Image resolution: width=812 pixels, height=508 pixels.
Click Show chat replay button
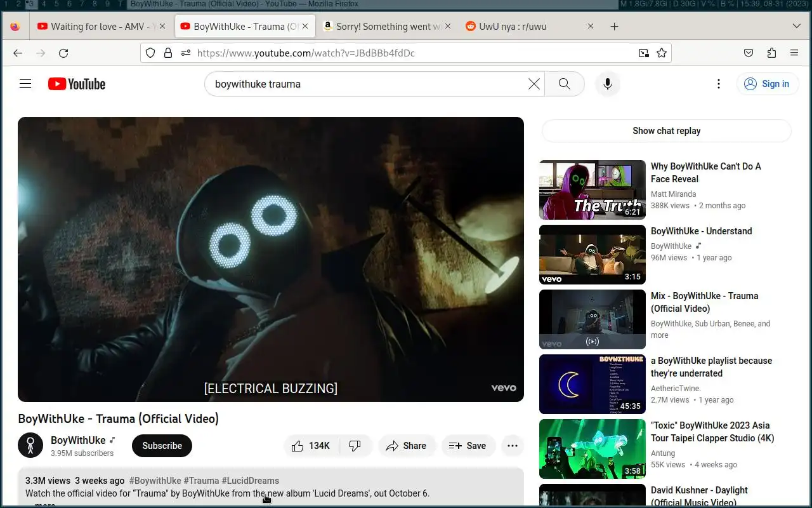tap(666, 131)
